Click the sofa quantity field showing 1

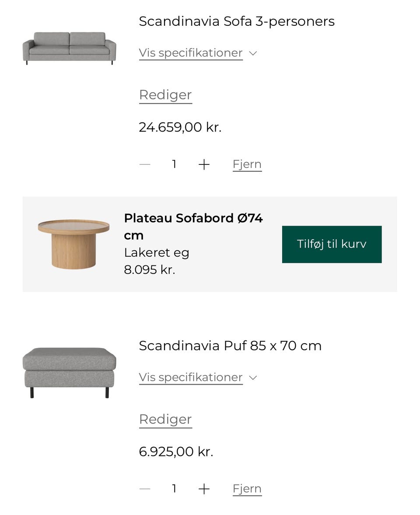(174, 164)
